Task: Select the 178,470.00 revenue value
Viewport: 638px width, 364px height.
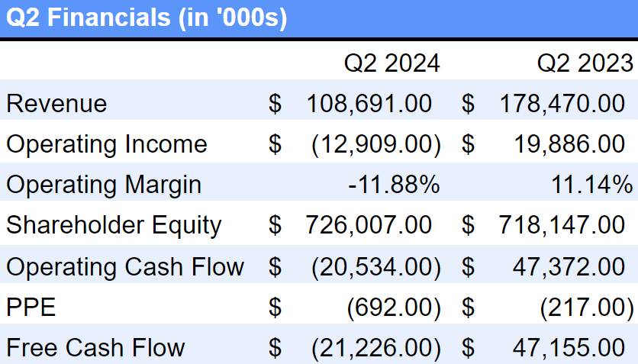Action: click(562, 103)
